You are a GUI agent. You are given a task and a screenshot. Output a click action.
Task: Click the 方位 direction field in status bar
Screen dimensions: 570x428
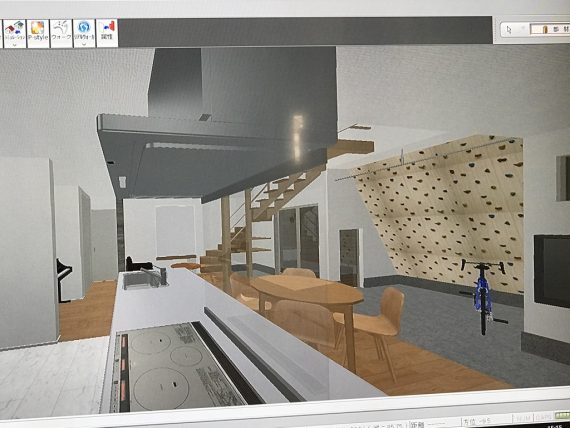pyautogui.click(x=486, y=422)
